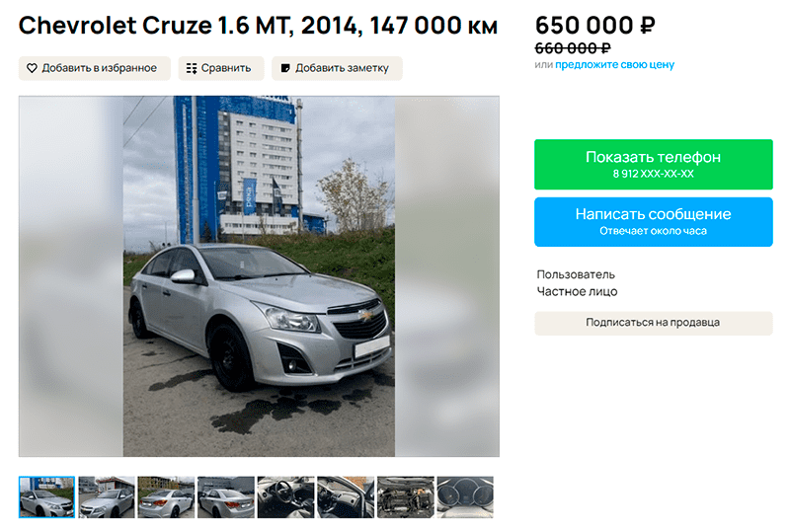
Task: Show seller phone with Показать телефон
Action: 654,164
